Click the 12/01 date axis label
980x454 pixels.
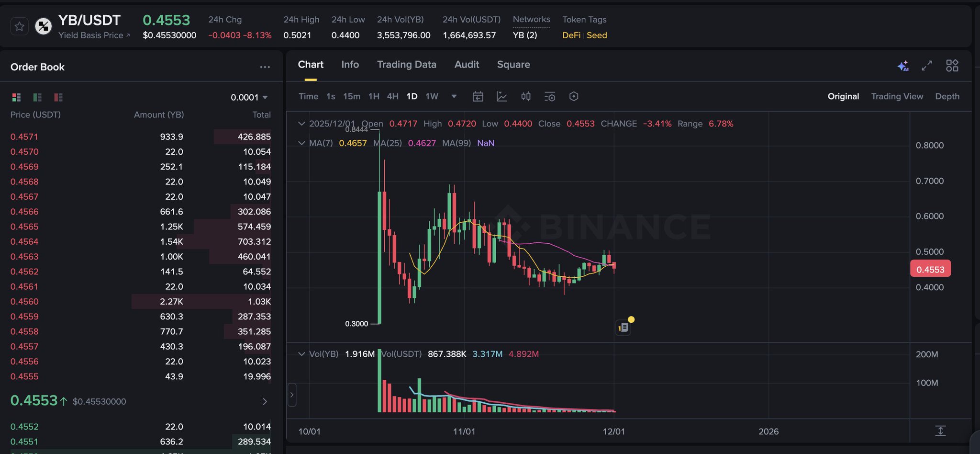613,431
